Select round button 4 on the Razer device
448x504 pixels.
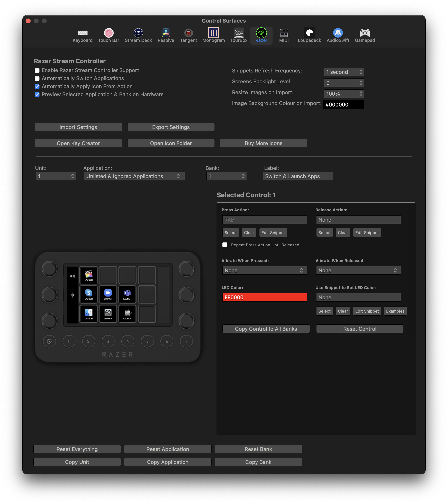pyautogui.click(x=128, y=341)
